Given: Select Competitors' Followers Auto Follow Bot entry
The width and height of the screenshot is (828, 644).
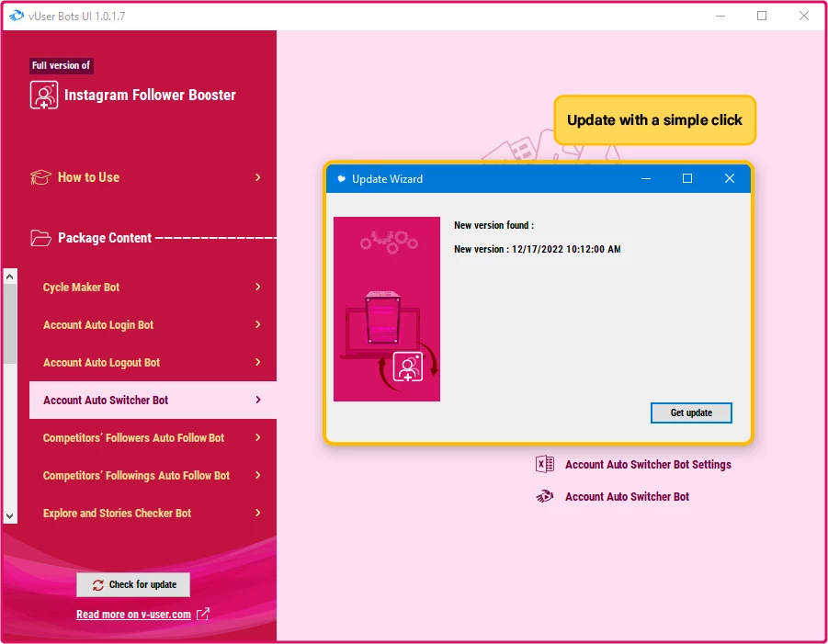Looking at the screenshot, I should tap(153, 437).
